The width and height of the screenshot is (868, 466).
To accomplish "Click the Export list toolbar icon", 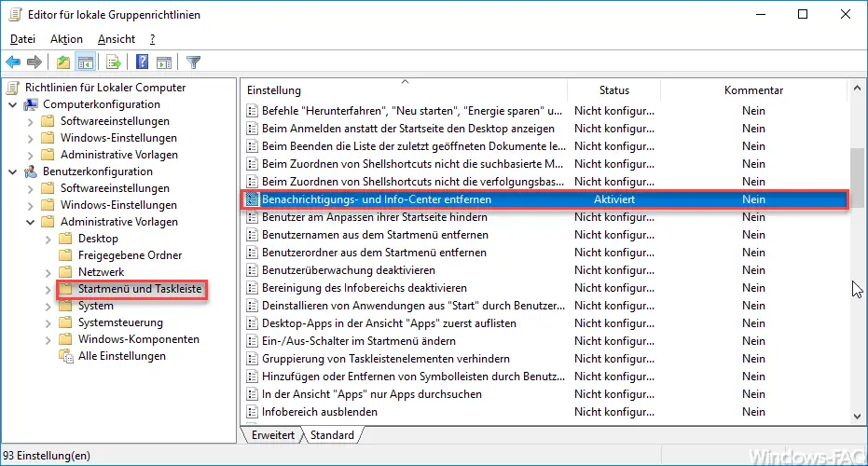I will pos(114,62).
